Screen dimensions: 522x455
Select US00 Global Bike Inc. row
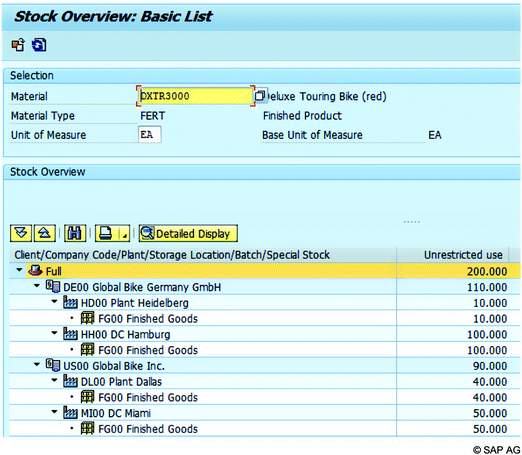pyautogui.click(x=114, y=366)
